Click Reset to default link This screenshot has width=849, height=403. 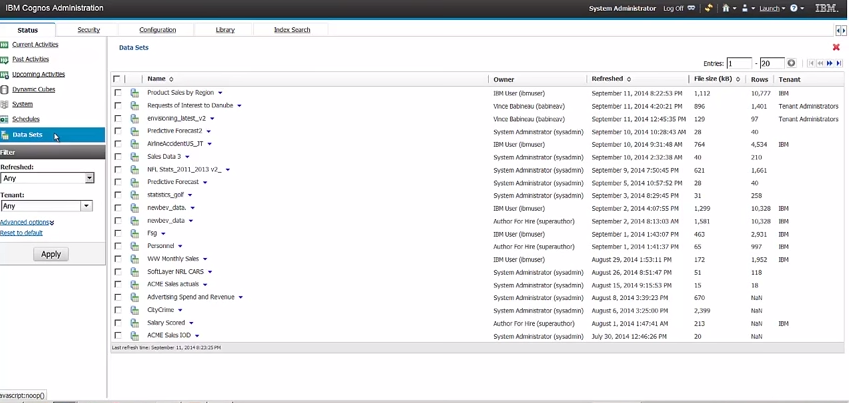[x=21, y=233]
